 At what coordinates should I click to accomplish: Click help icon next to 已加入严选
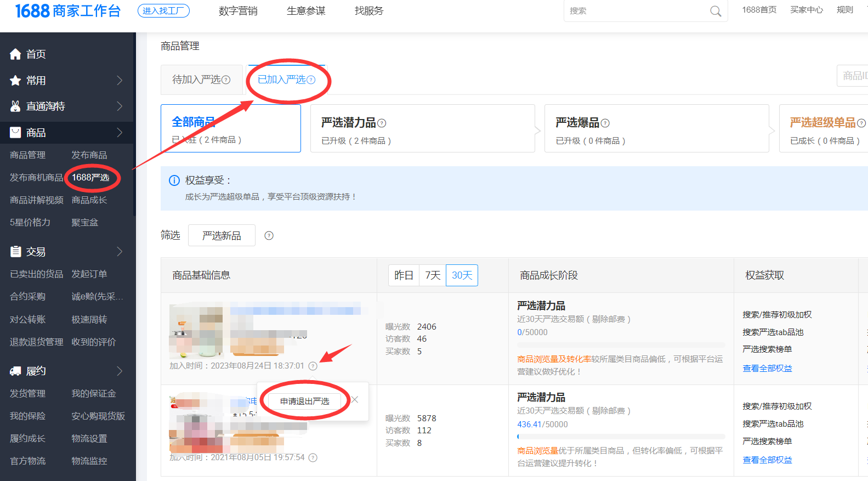coord(311,80)
